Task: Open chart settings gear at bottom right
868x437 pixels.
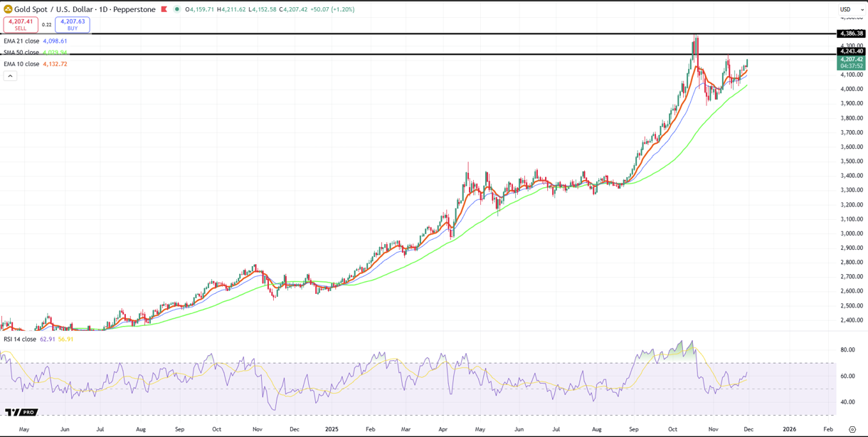Action: point(852,430)
